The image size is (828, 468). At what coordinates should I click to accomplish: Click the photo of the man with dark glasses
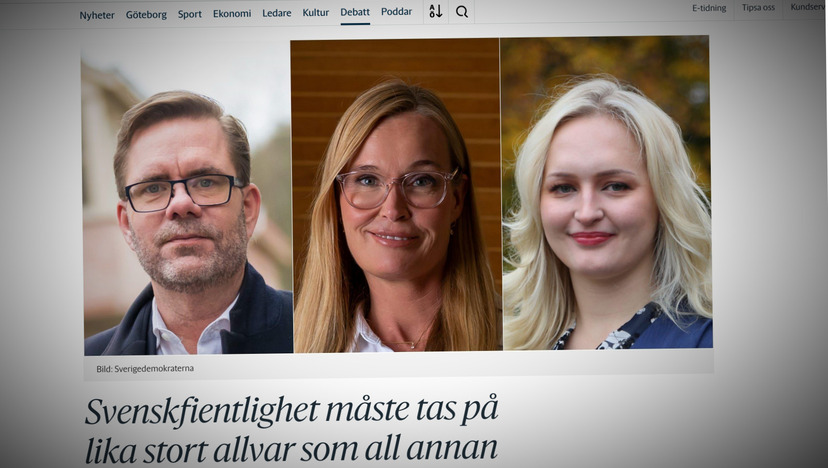pyautogui.click(x=187, y=205)
